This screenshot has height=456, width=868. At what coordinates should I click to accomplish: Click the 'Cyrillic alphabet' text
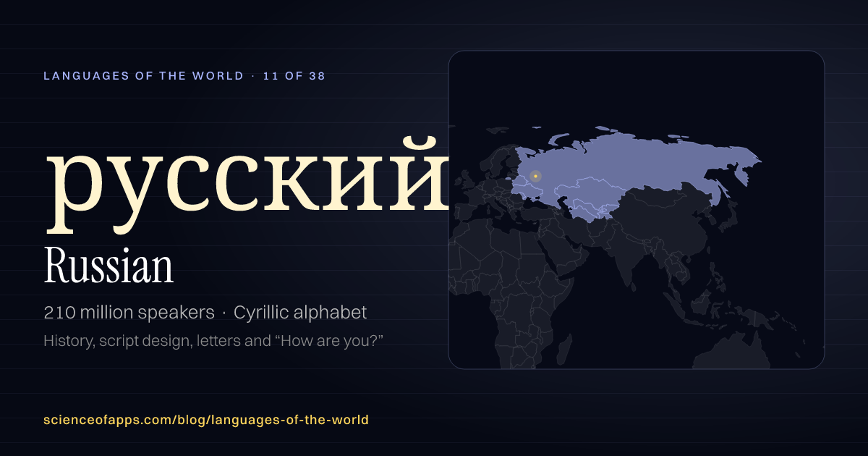(x=300, y=313)
